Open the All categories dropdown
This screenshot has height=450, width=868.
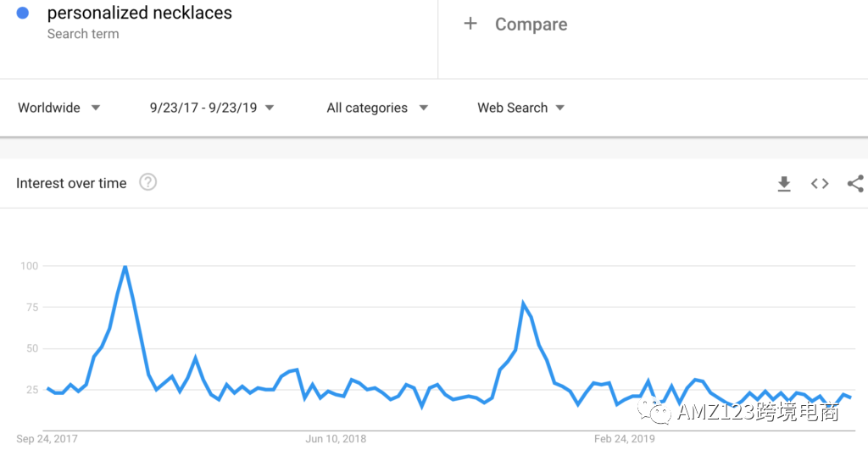377,108
